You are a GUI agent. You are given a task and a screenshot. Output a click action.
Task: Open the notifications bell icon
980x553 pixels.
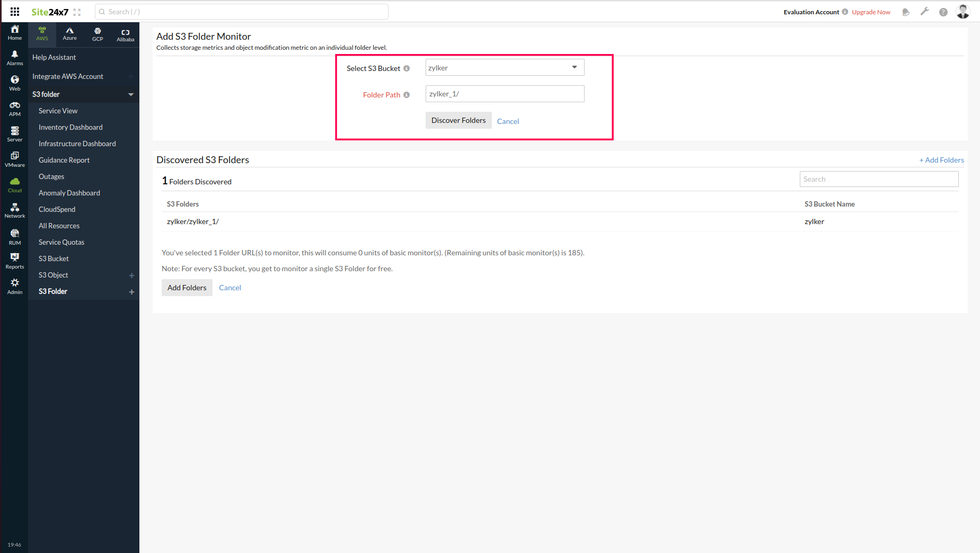[x=905, y=11]
